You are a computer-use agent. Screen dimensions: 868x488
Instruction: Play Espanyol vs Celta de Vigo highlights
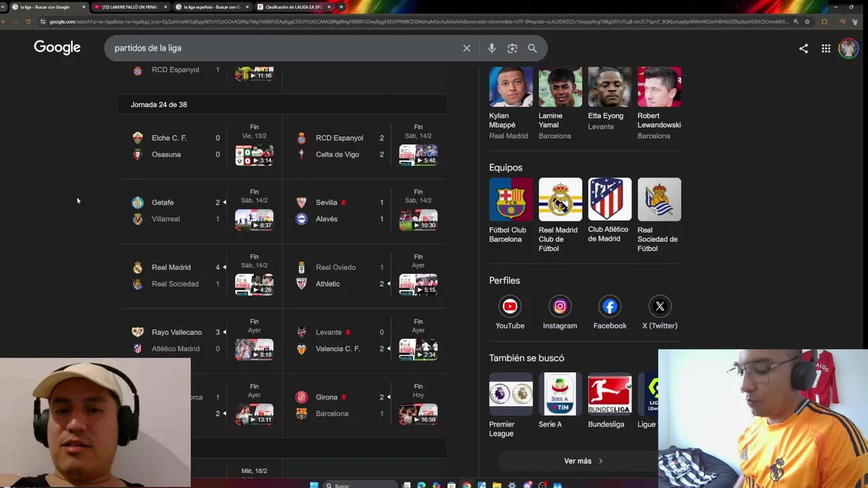pyautogui.click(x=418, y=155)
